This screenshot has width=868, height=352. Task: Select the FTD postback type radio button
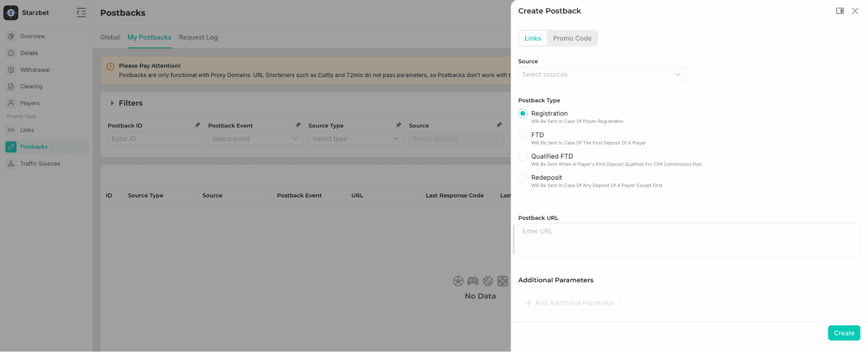523,135
